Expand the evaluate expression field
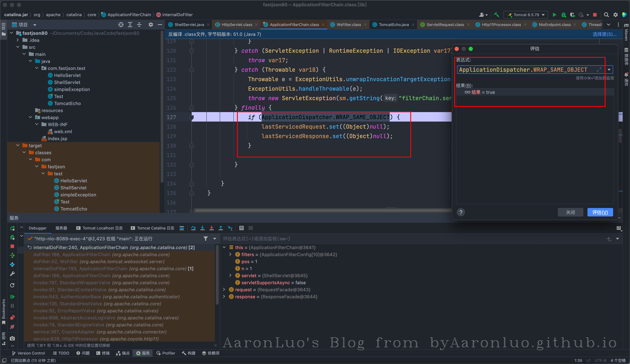Screen dimensions: 630x364 pos(599,70)
